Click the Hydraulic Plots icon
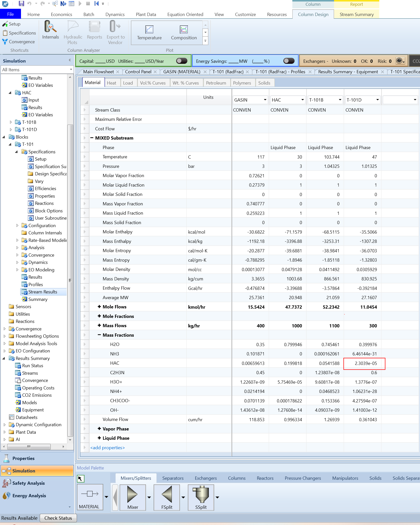The image size is (420, 525). coord(73,33)
